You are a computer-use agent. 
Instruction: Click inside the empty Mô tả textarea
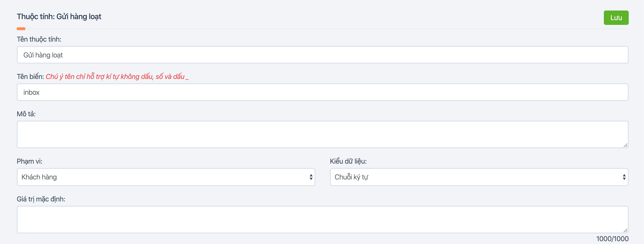click(x=322, y=134)
